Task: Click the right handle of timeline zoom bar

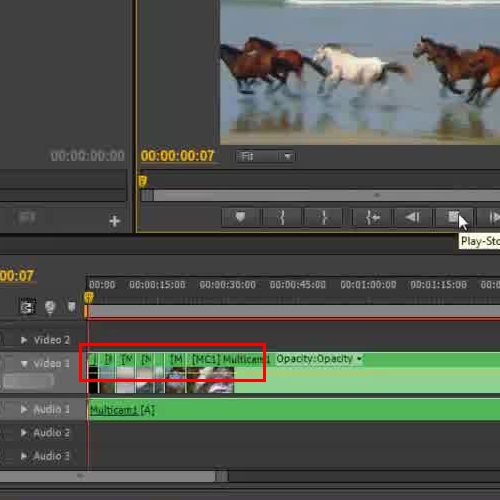Action: coord(222,476)
